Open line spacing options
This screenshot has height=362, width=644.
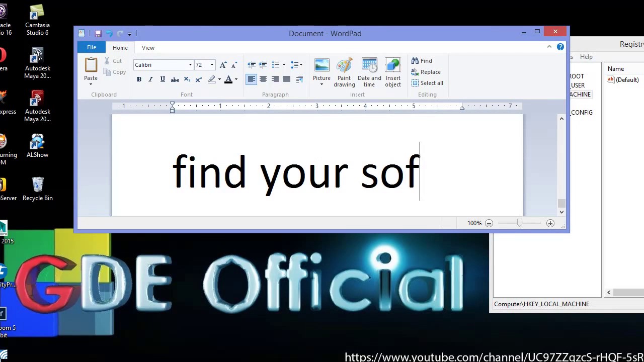tap(296, 65)
